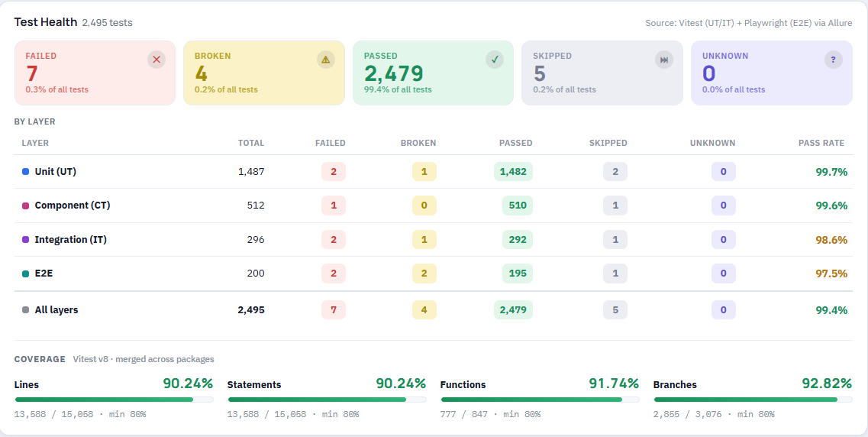Click the Test Health heading

point(45,22)
